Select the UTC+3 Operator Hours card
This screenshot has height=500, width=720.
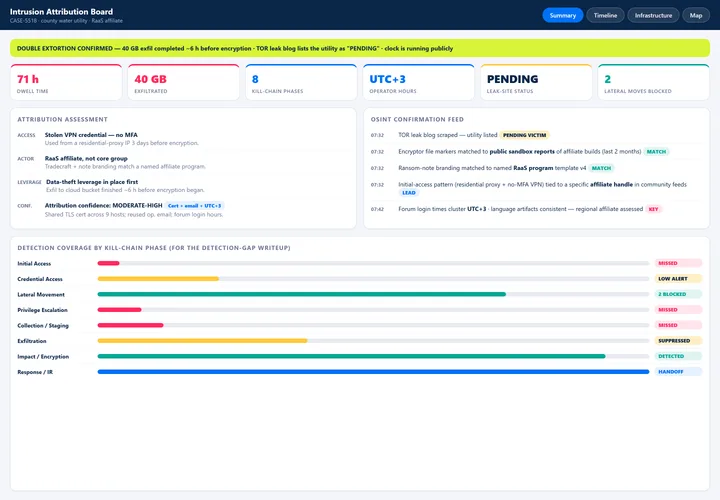click(x=418, y=82)
